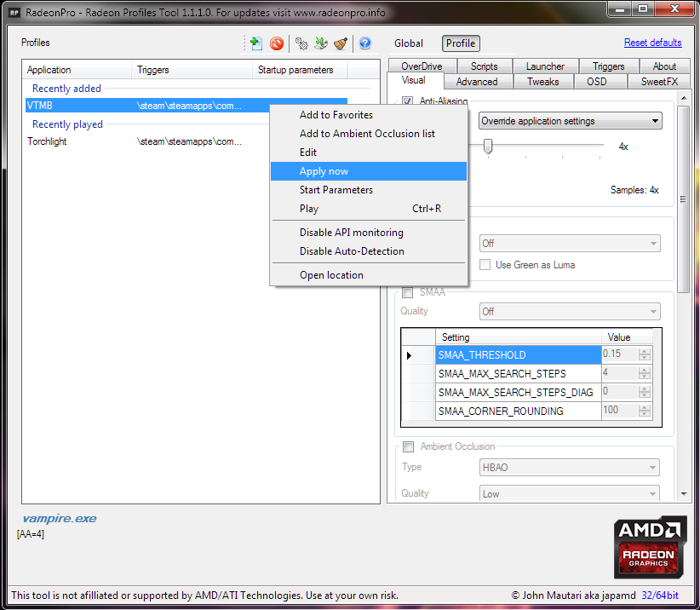Select Disable API monitoring
The width and height of the screenshot is (700, 610).
[x=352, y=233]
